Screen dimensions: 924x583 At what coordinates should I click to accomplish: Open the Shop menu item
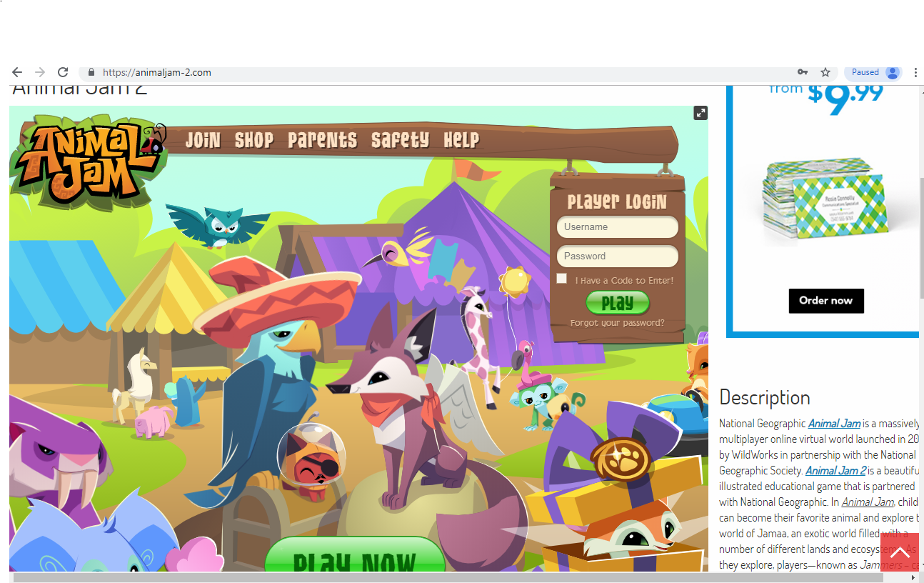point(254,140)
